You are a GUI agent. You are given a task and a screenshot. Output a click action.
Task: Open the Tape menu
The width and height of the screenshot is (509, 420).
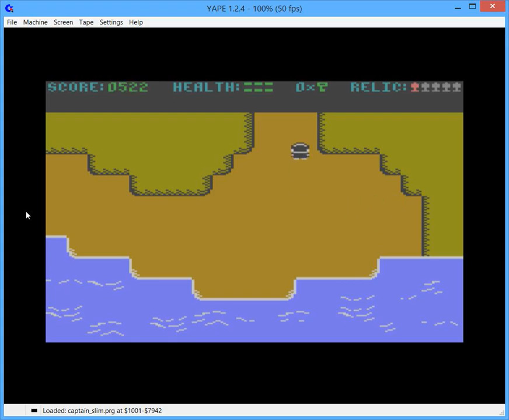[86, 22]
